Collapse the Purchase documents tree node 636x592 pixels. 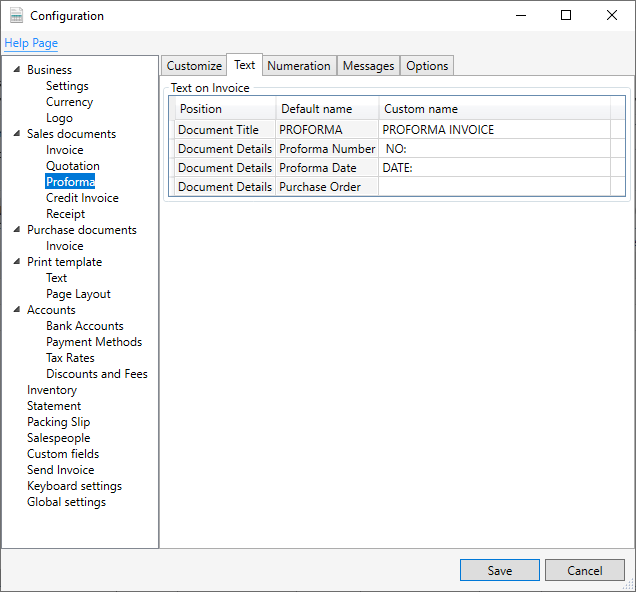[17, 230]
